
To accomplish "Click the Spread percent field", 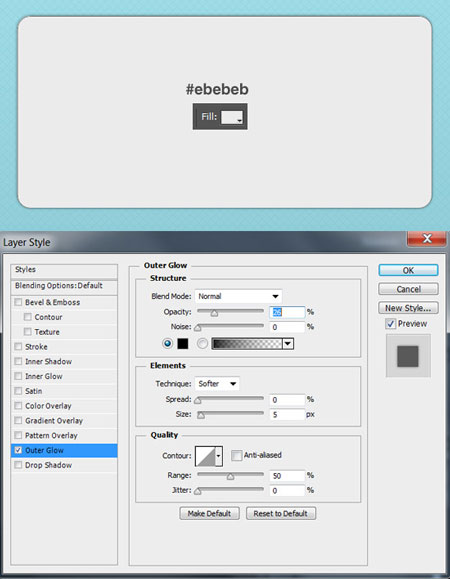I will 287,400.
